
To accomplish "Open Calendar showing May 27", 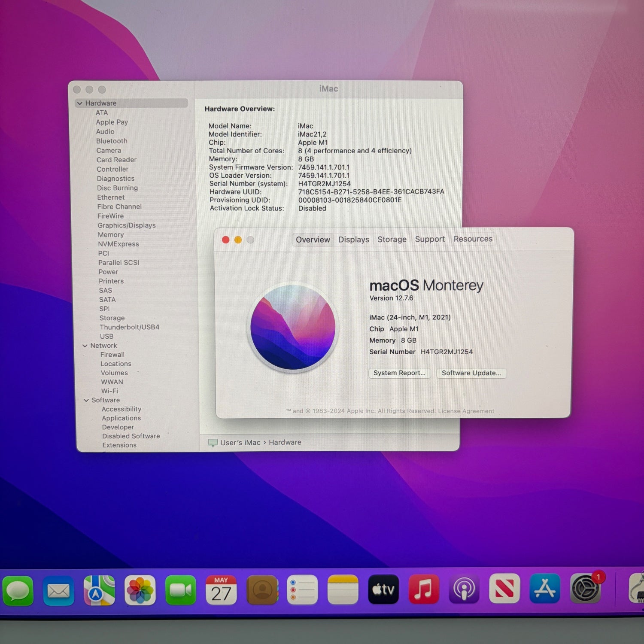I will click(x=221, y=590).
